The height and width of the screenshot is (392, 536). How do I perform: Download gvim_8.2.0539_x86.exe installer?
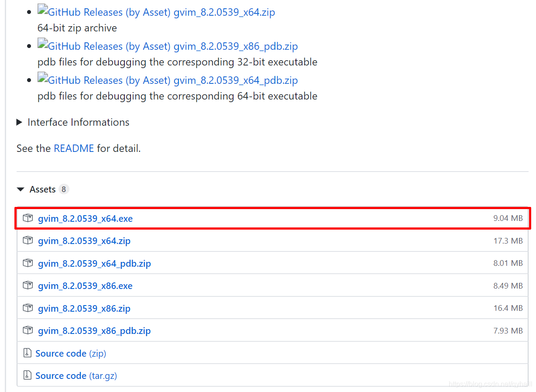point(85,286)
